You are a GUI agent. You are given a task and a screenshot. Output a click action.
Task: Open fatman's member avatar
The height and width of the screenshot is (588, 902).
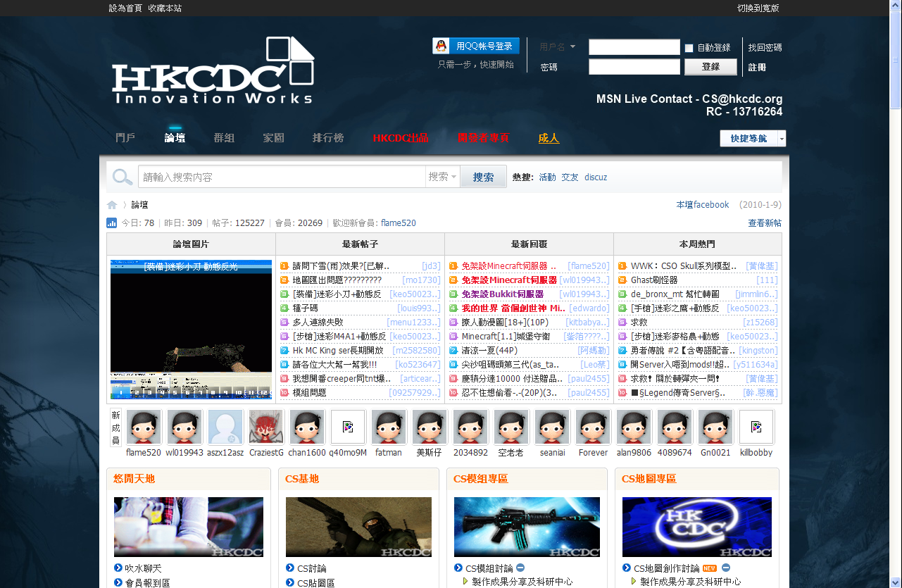pyautogui.click(x=389, y=427)
